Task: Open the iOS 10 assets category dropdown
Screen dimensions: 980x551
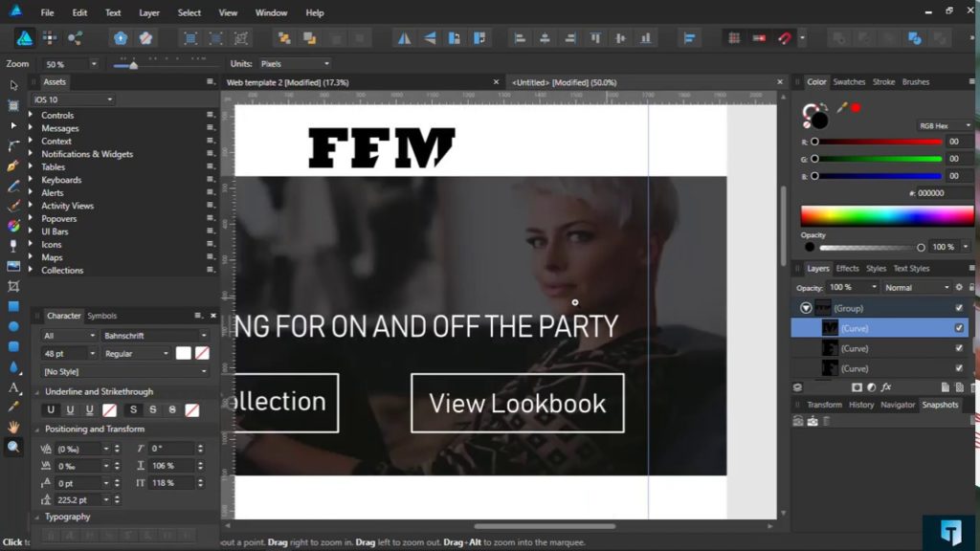Action: coord(73,99)
